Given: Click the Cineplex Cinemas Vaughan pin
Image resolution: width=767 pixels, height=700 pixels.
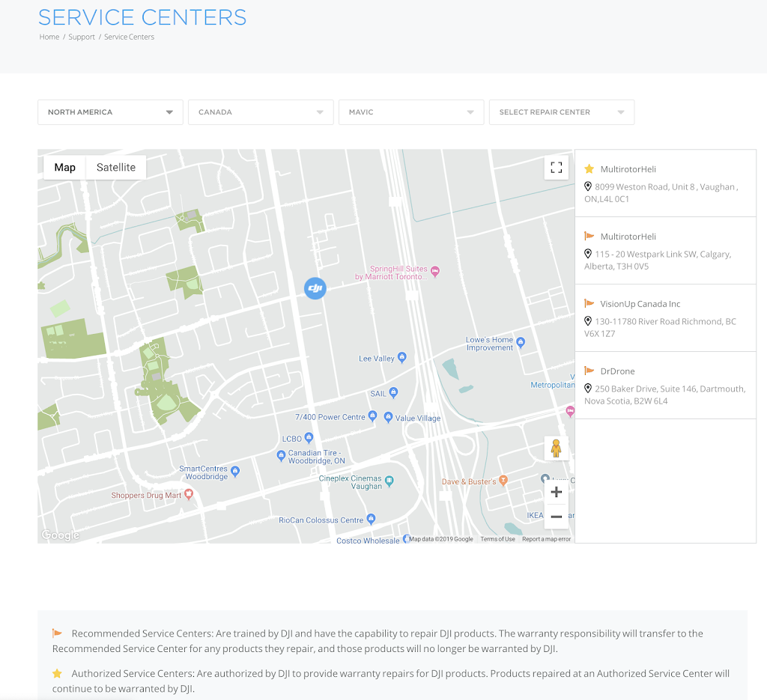Looking at the screenshot, I should (389, 481).
